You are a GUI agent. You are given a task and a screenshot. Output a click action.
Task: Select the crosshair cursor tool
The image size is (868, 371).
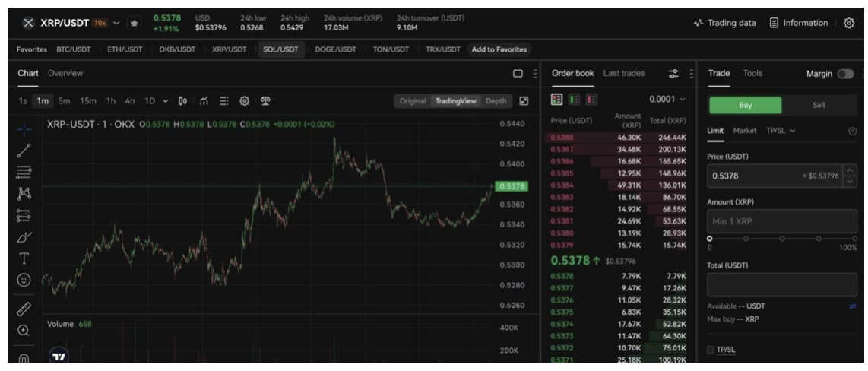[24, 129]
